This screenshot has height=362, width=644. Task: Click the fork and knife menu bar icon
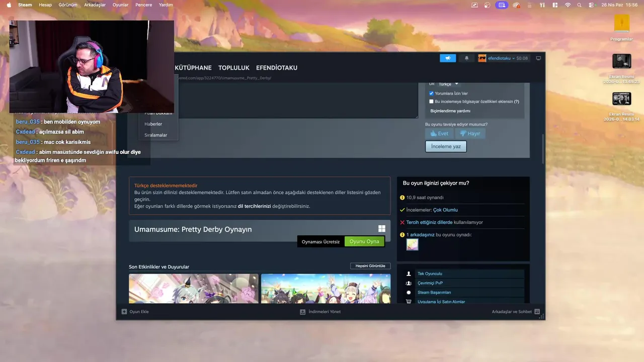pos(542,5)
